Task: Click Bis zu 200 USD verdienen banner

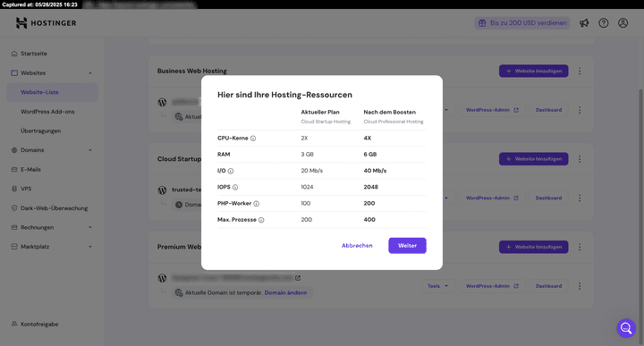Action: pos(522,23)
